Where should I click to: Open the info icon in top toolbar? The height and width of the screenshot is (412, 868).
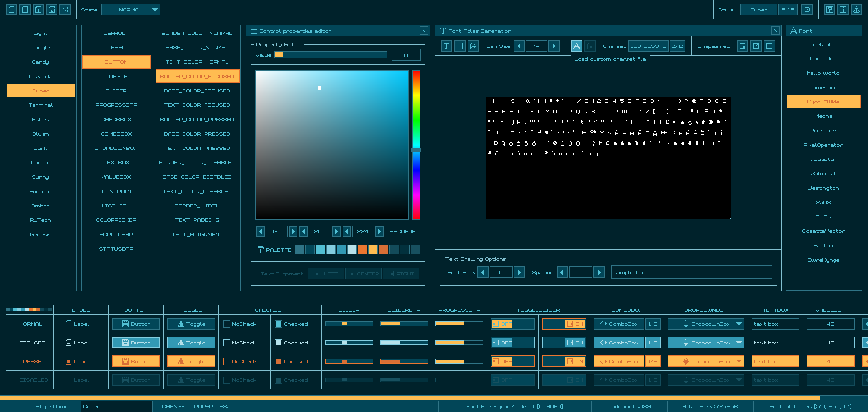pyautogui.click(x=843, y=10)
